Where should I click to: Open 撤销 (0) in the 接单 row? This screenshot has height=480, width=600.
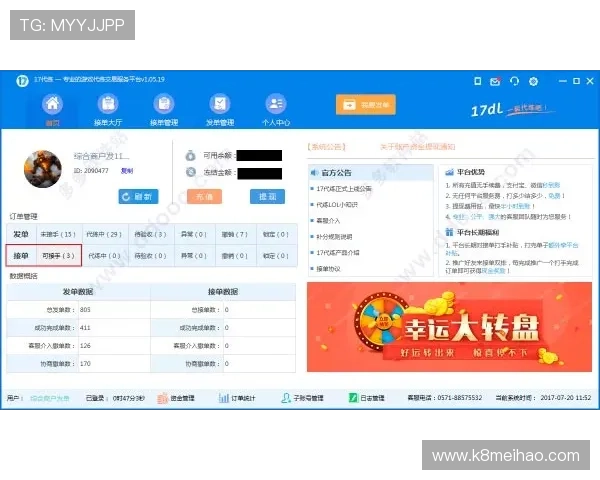(235, 256)
